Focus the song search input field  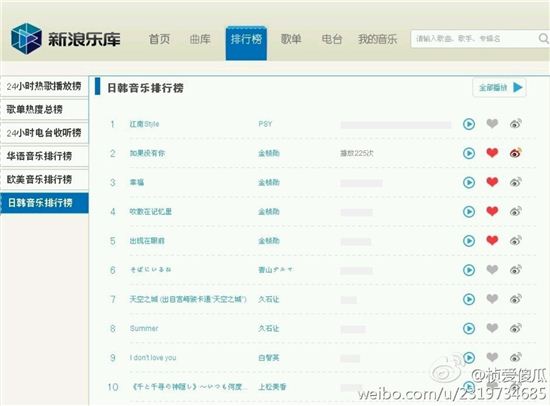474,39
